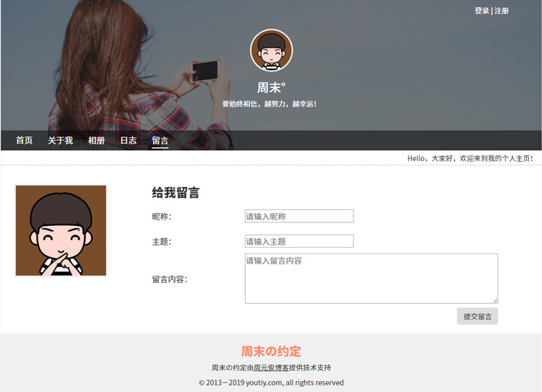The width and height of the screenshot is (542, 392).
Task: Open the 日志 nav item
Action: [x=128, y=140]
